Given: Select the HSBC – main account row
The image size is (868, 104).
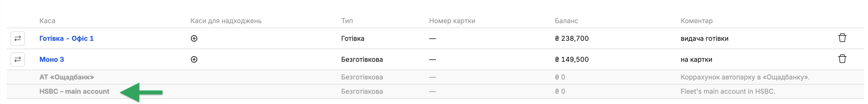Looking at the screenshot, I should point(435,91).
